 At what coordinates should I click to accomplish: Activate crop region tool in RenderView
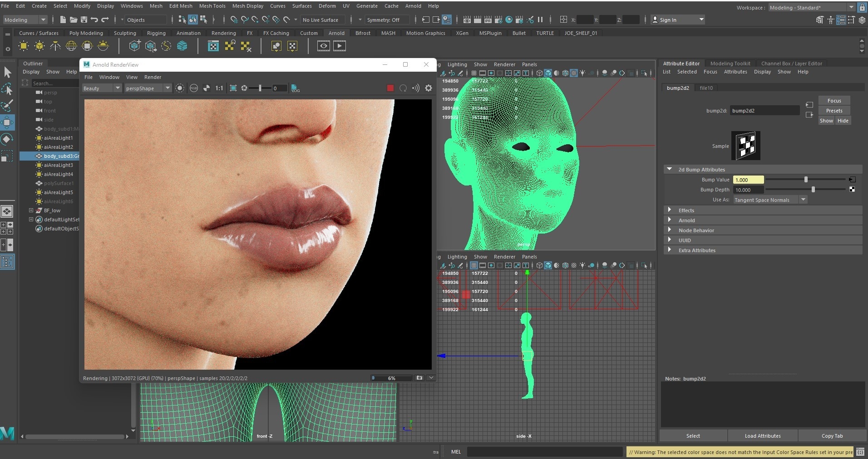[x=233, y=88]
